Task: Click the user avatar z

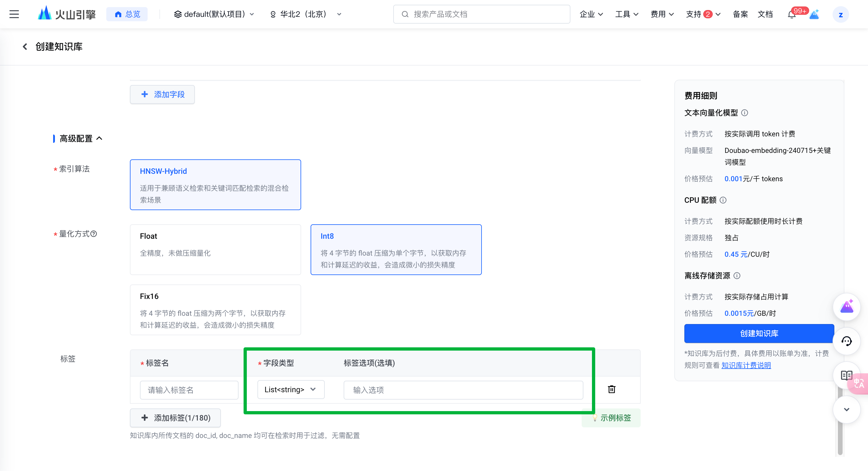Action: (x=840, y=14)
